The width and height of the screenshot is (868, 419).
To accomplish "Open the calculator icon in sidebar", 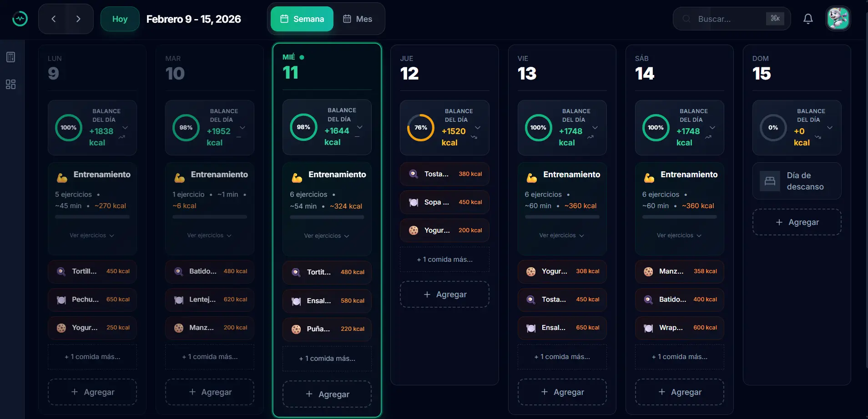I will [x=11, y=57].
